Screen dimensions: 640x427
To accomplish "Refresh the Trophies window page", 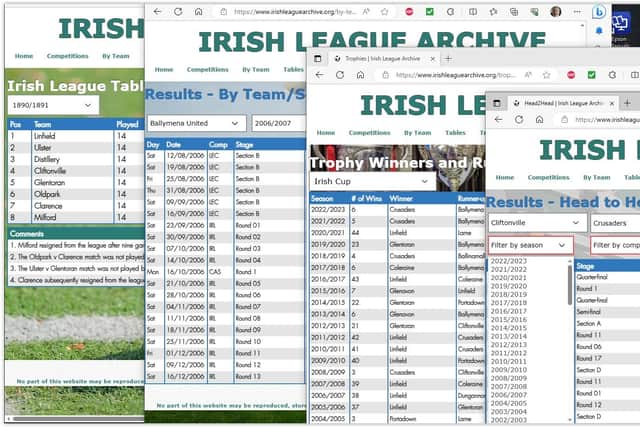I will [x=340, y=75].
